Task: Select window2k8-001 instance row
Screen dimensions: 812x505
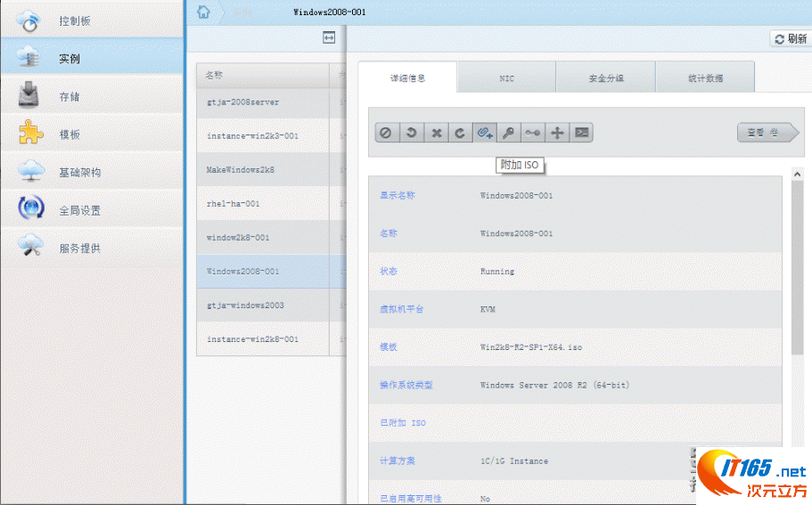Action: (x=271, y=238)
